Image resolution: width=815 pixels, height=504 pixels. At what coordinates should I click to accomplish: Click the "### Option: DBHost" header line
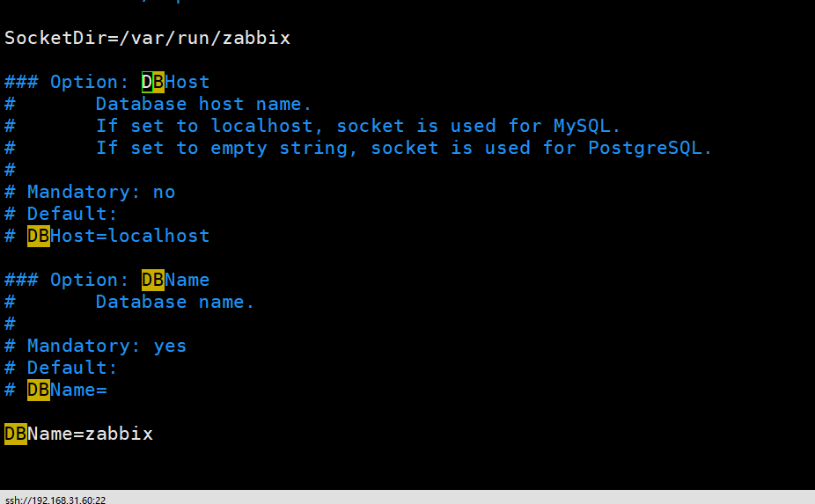point(106,82)
